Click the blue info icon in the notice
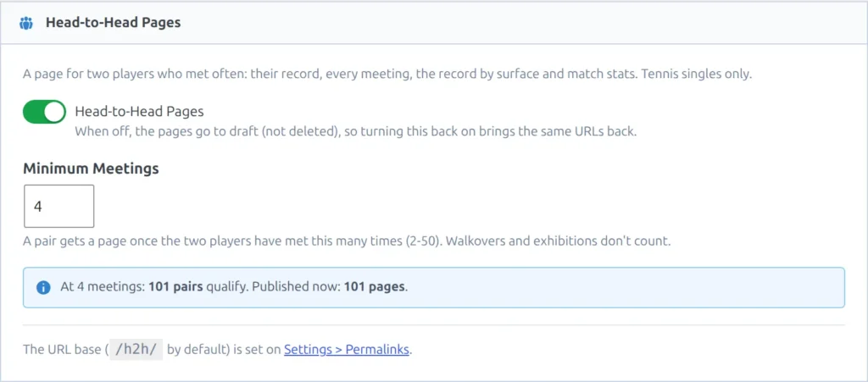Viewport: 868px width, 382px height. click(43, 287)
